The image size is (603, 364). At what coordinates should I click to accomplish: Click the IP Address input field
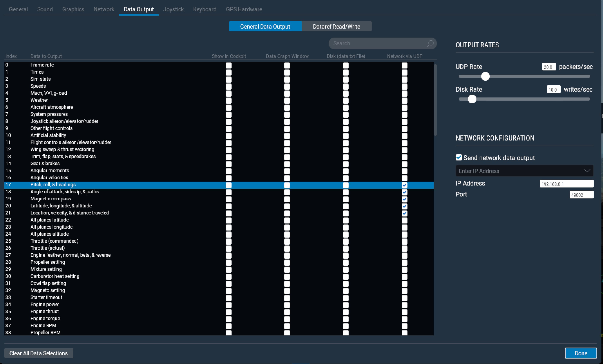566,184
